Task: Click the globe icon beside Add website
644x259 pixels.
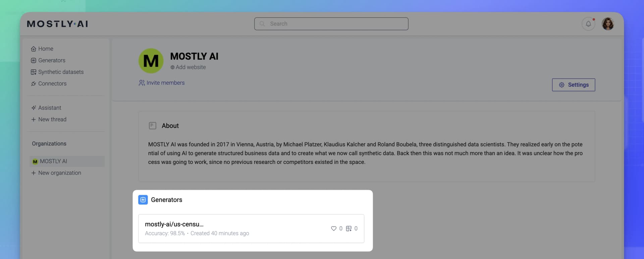Action: 172,67
